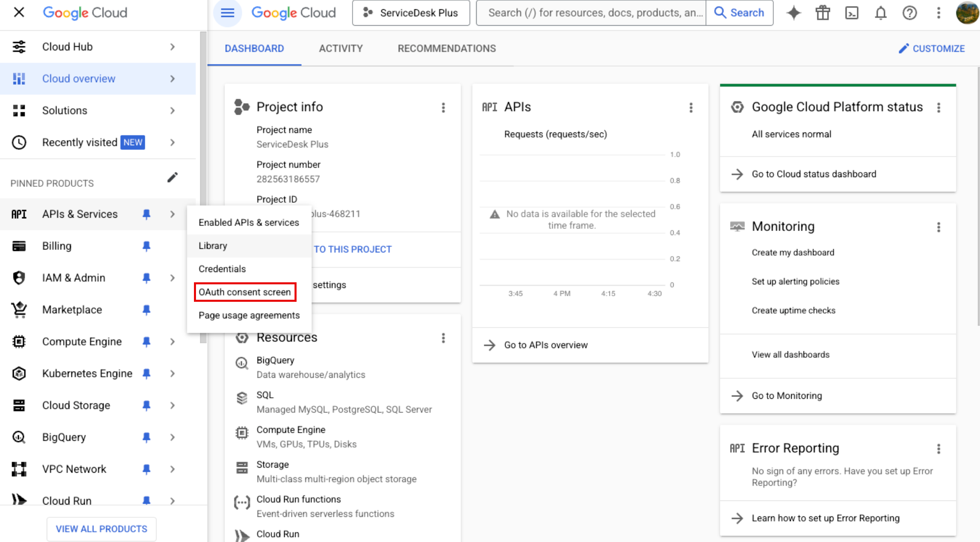Open the help question mark icon
Screen dimensions: 980x542
pyautogui.click(x=910, y=13)
